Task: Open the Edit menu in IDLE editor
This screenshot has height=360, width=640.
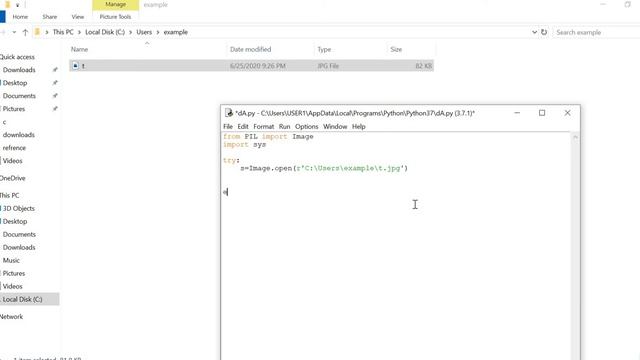Action: [243, 127]
